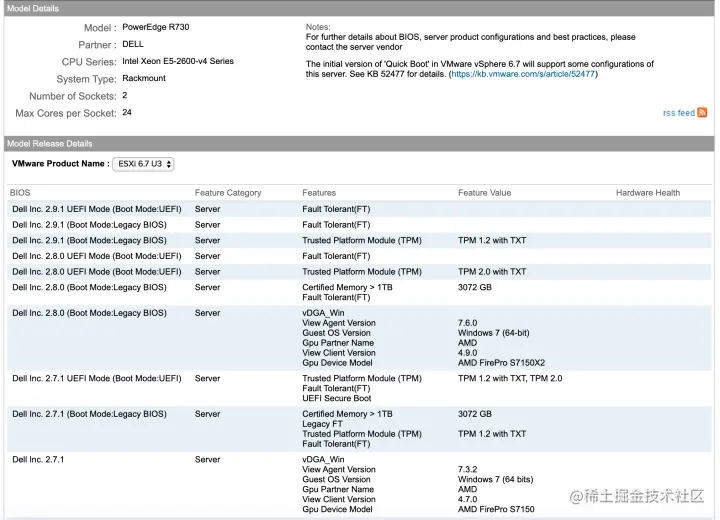Open the rss feed link

[679, 113]
